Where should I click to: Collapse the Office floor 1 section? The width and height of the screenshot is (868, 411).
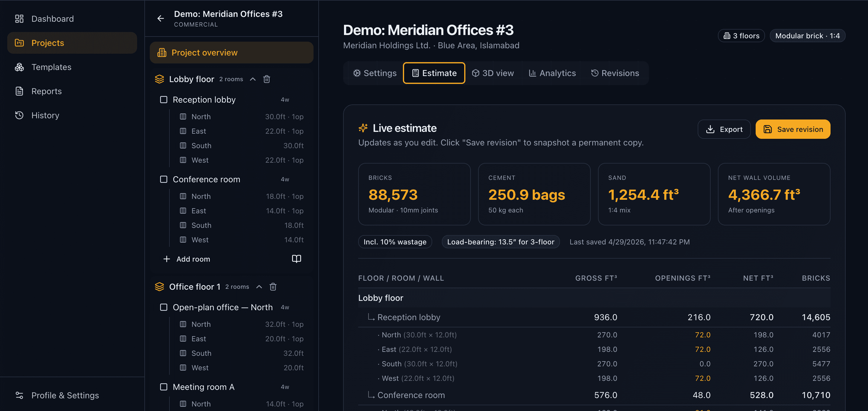pyautogui.click(x=259, y=287)
